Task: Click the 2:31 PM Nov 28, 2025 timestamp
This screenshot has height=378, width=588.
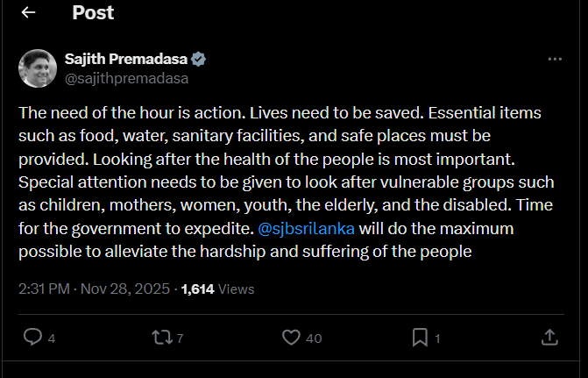Action: pyautogui.click(x=94, y=287)
